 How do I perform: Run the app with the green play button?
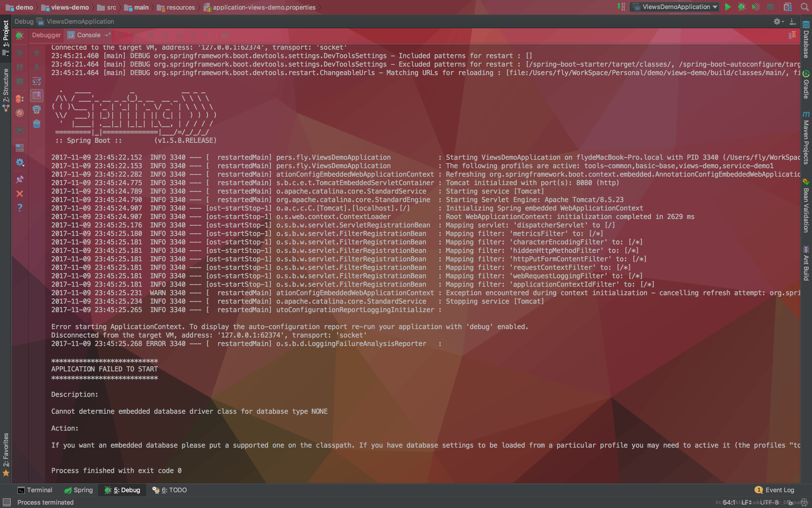coord(728,7)
